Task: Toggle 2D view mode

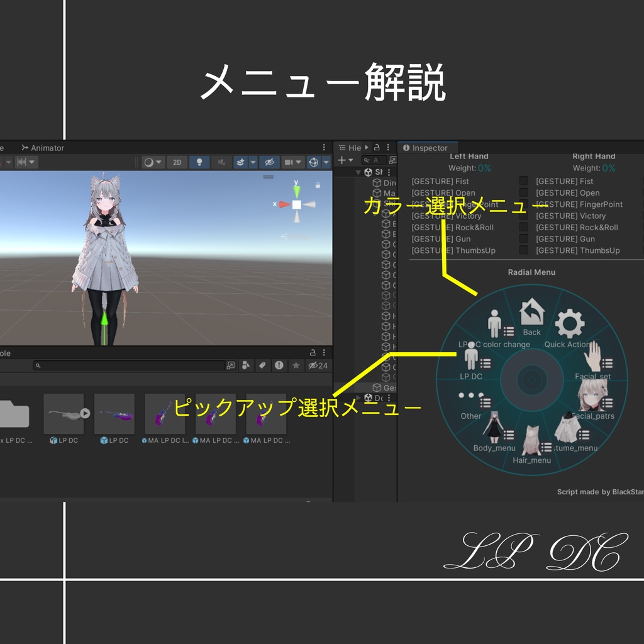Action: click(x=177, y=162)
